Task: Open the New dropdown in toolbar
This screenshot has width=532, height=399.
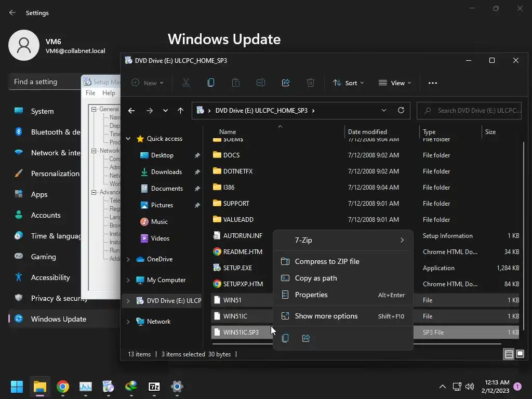Action: (x=148, y=83)
